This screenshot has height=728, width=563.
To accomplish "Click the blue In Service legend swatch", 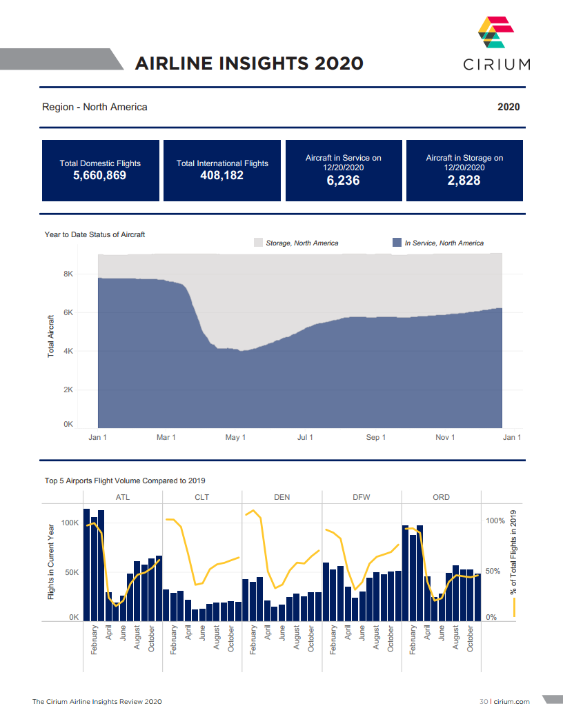I will (x=397, y=243).
